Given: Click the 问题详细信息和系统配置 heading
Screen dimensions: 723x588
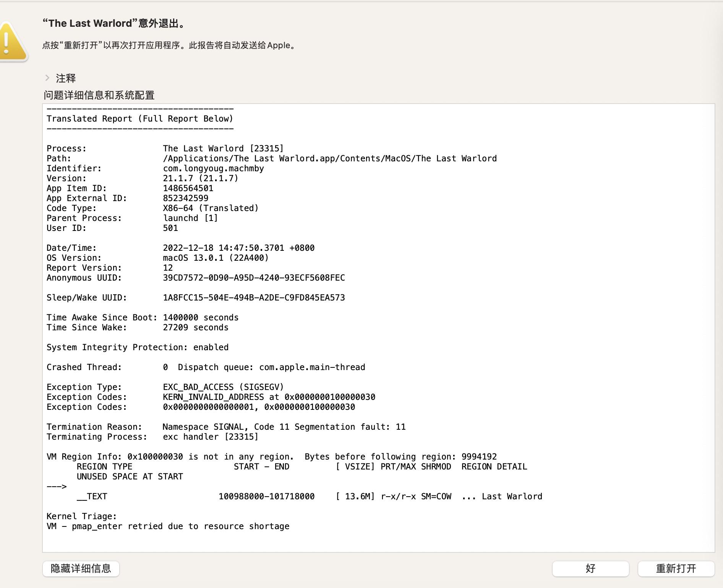Looking at the screenshot, I should coord(99,95).
